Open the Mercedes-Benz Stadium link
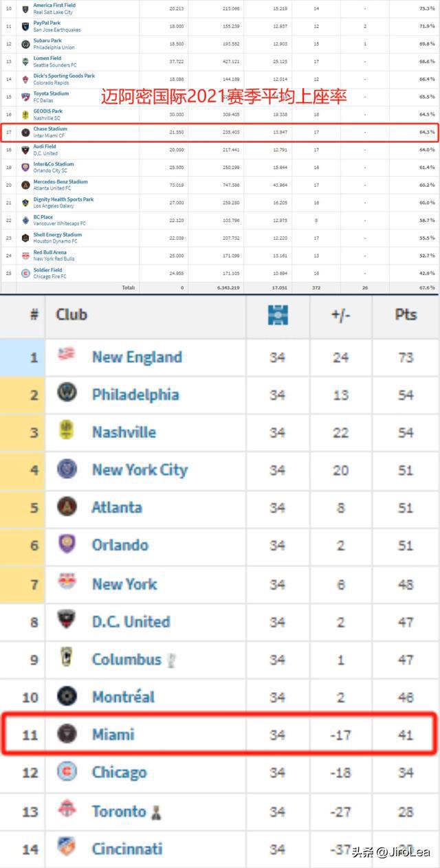The image size is (440, 868). [60, 181]
